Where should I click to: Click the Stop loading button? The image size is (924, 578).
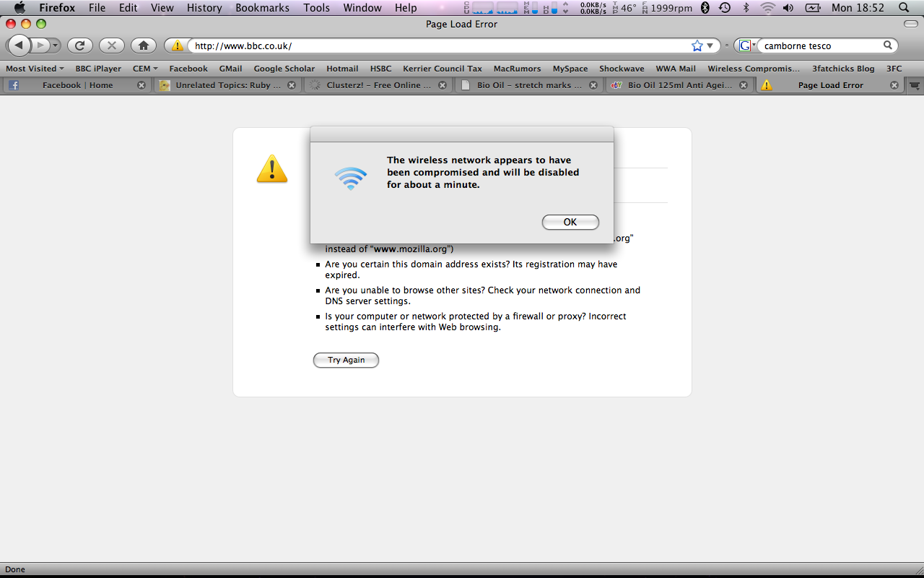pos(111,46)
